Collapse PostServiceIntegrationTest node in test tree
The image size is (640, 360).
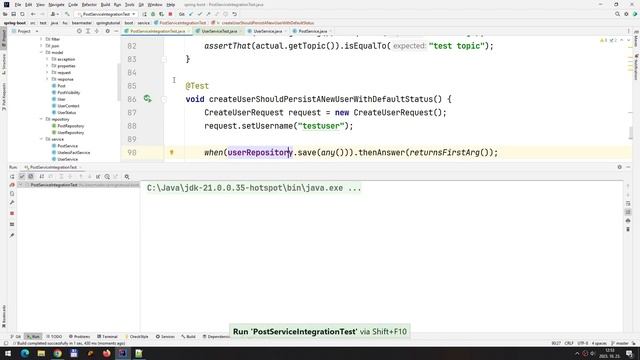[20, 185]
